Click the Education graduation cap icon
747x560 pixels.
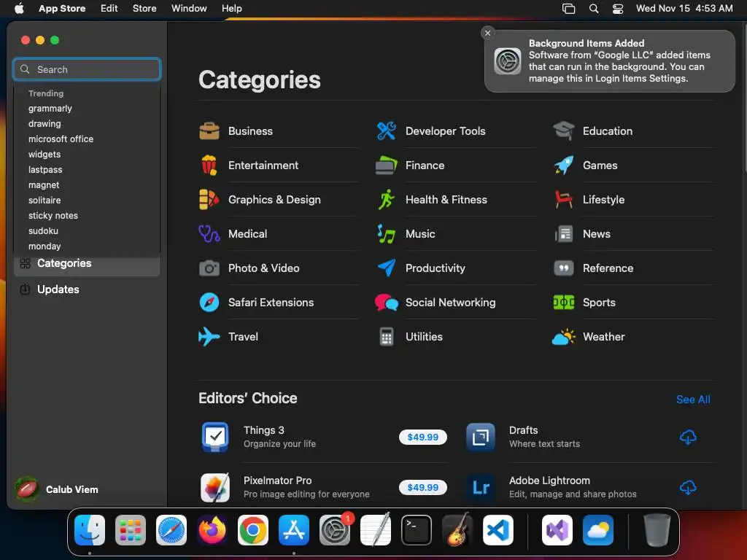pyautogui.click(x=564, y=131)
